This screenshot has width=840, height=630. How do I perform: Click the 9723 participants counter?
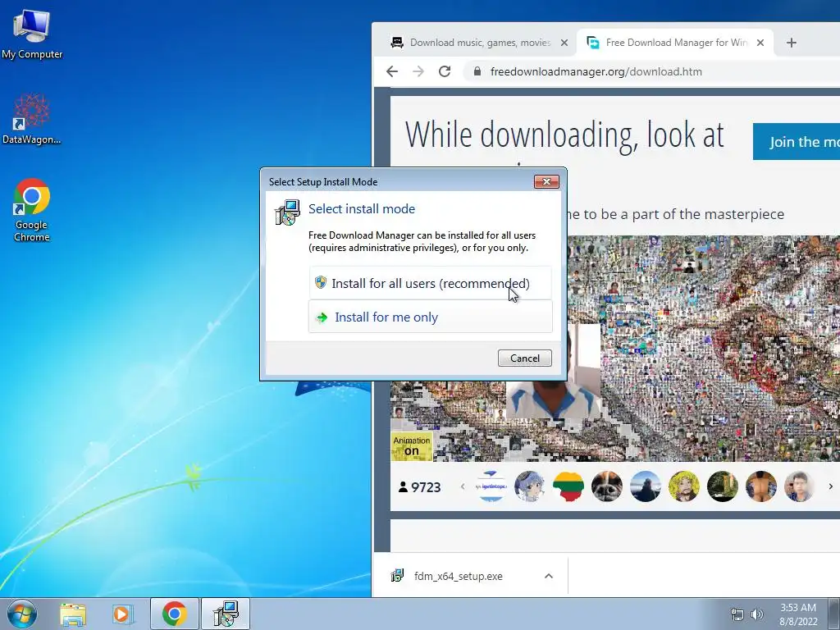pyautogui.click(x=419, y=487)
